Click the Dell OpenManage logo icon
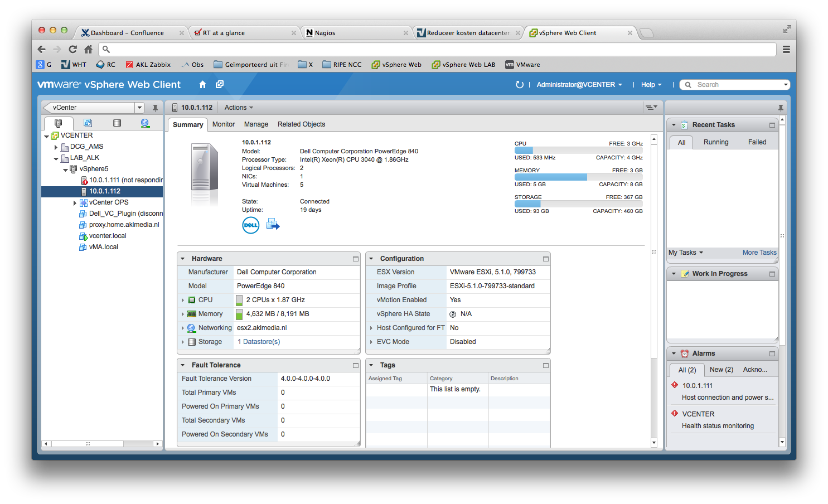The width and height of the screenshot is (828, 504). click(251, 225)
